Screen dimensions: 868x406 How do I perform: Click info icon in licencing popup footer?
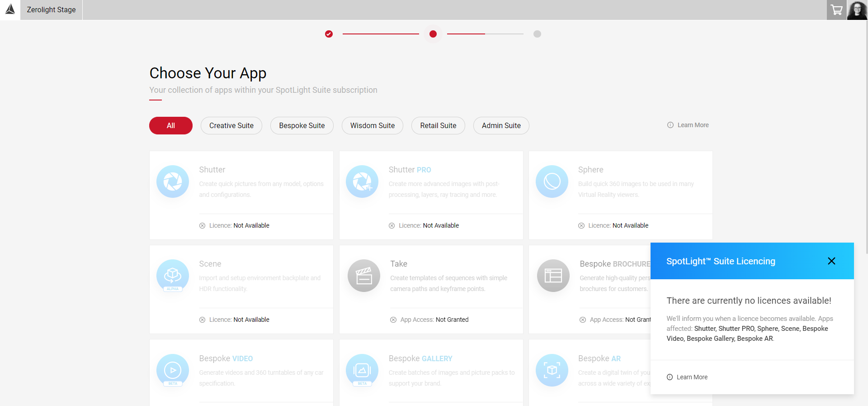click(x=670, y=377)
